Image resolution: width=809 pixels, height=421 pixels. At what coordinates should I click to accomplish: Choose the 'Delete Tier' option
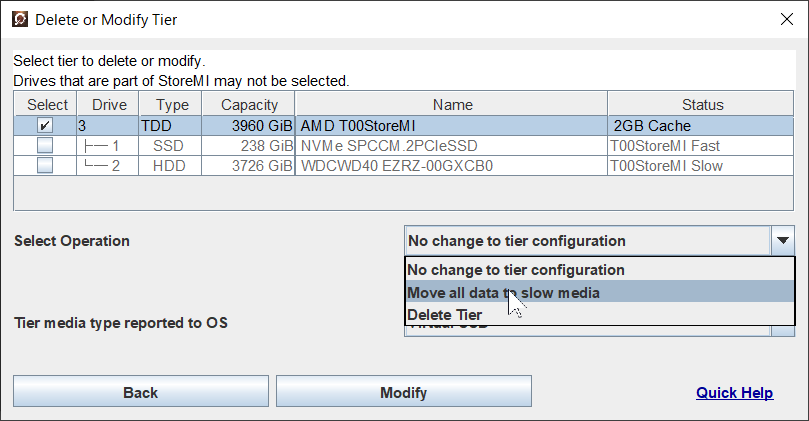pyautogui.click(x=600, y=314)
